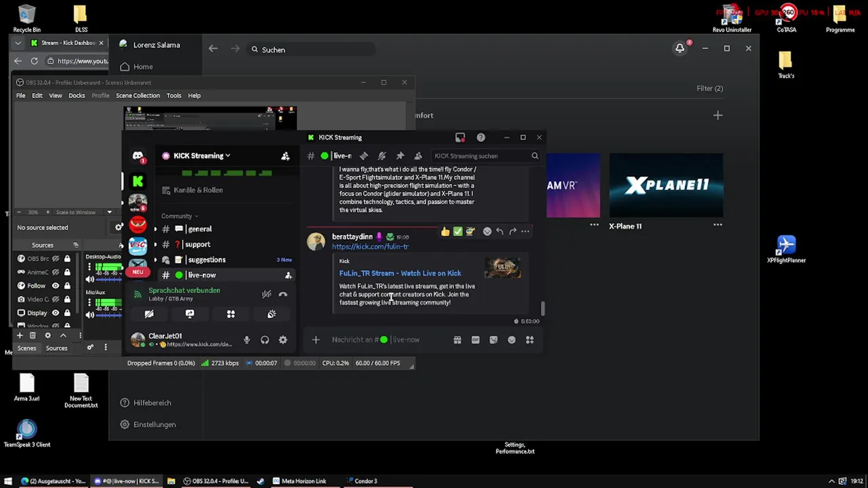Image resolution: width=868 pixels, height=488 pixels.
Task: Open Discord inbox icon in title bar
Action: point(460,138)
